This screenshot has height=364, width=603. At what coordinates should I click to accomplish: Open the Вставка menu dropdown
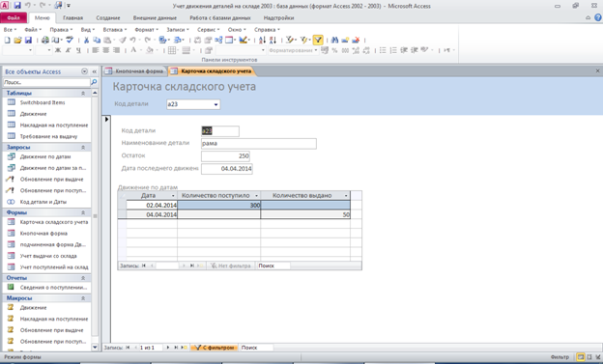[x=115, y=30]
